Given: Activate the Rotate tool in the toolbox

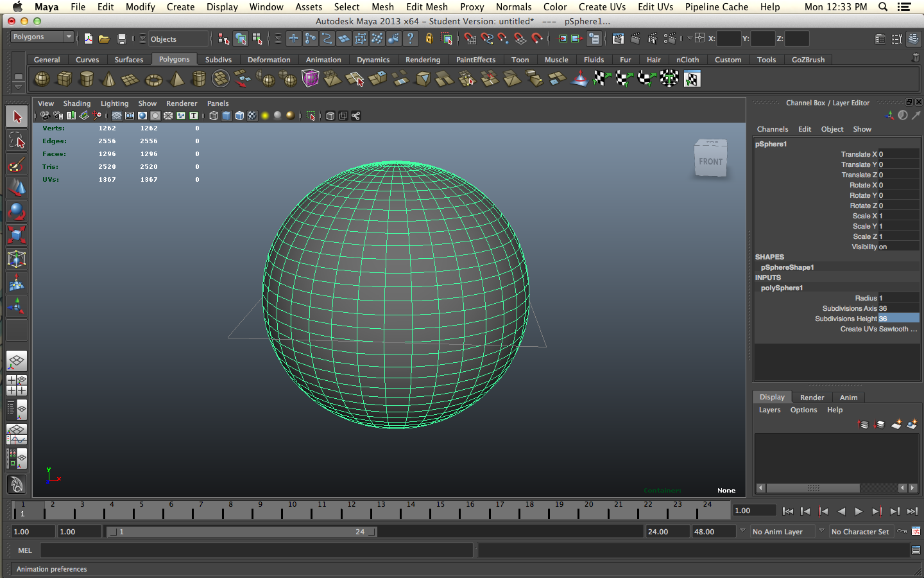Looking at the screenshot, I should pos(17,212).
